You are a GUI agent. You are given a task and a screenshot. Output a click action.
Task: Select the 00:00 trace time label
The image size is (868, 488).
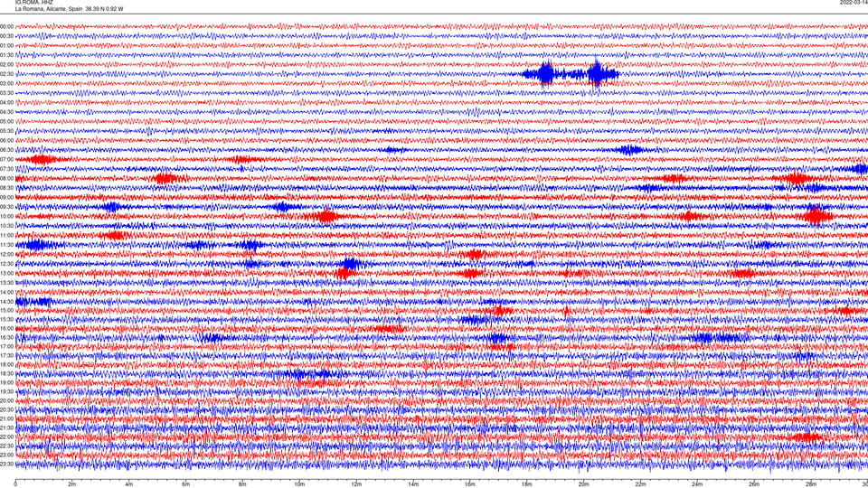click(6, 26)
